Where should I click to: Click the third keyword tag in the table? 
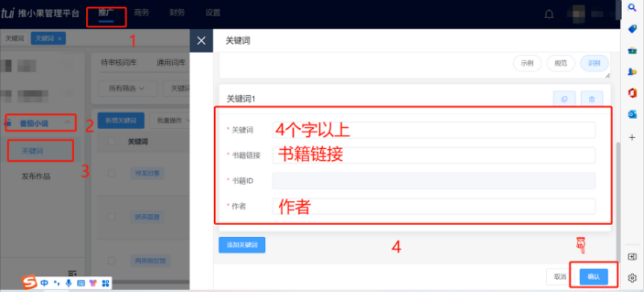point(150,260)
